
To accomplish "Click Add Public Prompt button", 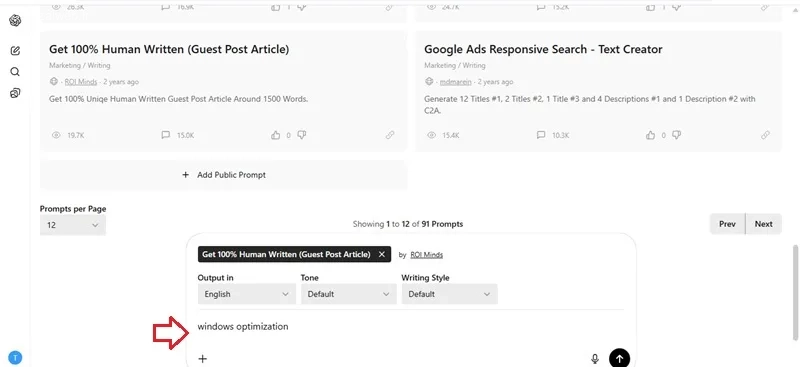I will click(223, 175).
